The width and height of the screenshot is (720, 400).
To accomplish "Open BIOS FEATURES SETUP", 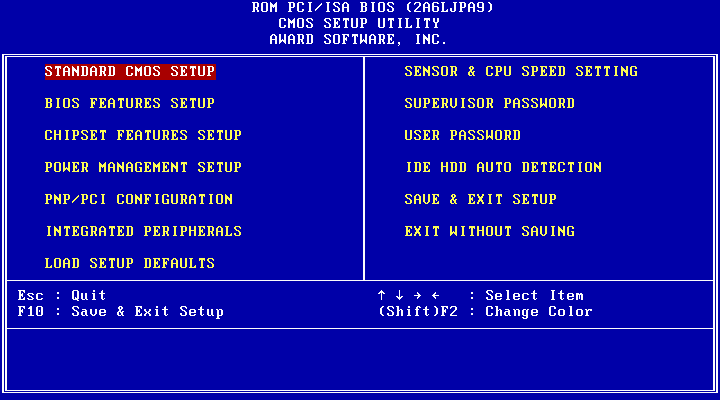I will click(x=130, y=103).
